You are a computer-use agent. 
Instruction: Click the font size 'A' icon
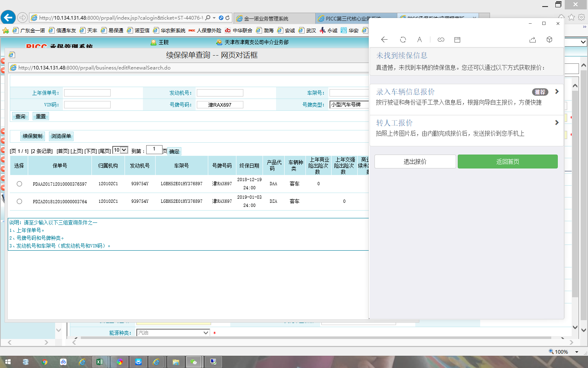(419, 40)
